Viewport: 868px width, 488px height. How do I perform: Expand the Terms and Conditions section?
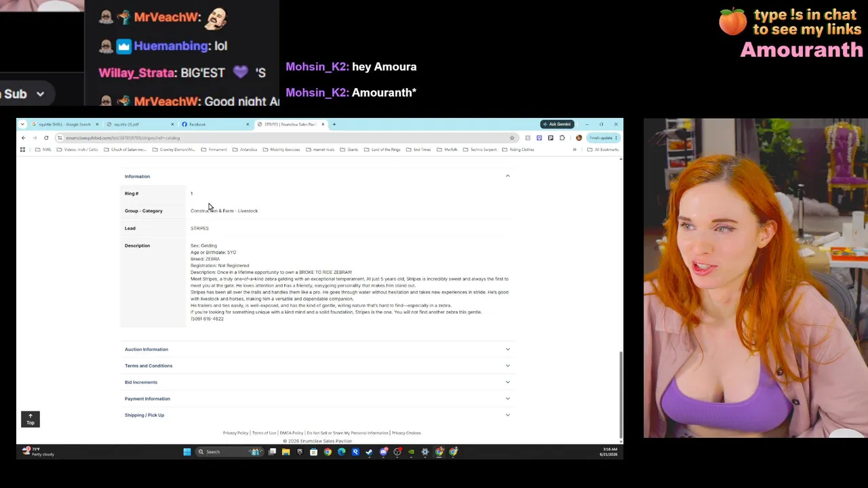317,365
